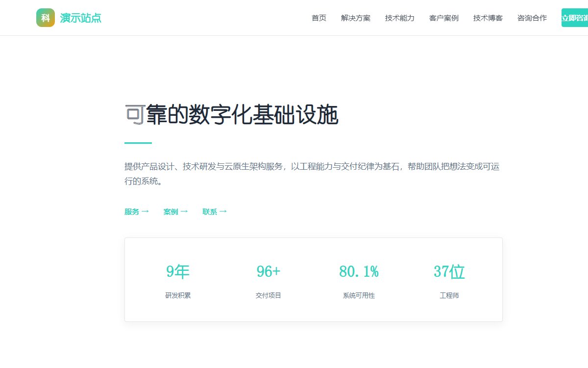Click the 交付项目 label

(269, 295)
